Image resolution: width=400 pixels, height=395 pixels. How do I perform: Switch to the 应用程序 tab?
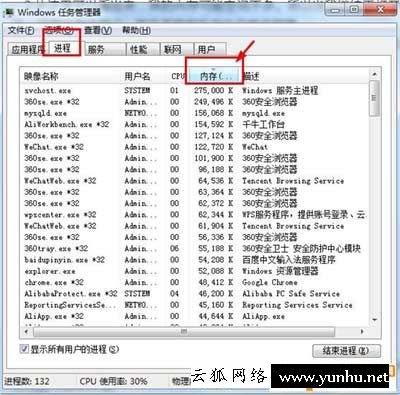(26, 50)
